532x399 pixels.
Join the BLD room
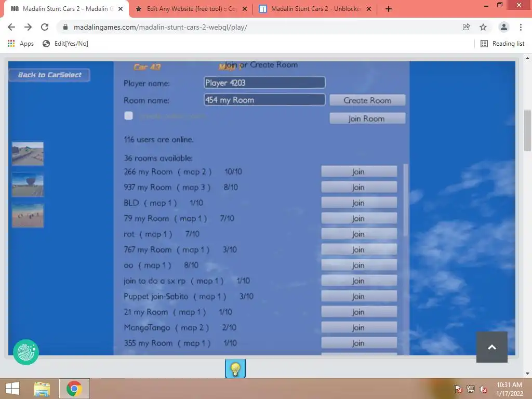[x=359, y=203]
